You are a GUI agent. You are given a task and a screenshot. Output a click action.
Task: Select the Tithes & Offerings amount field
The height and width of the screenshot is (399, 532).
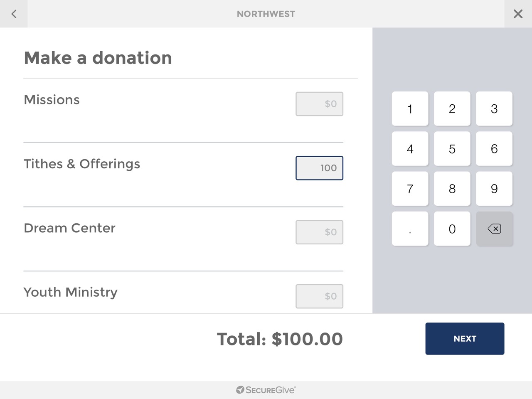coord(319,168)
